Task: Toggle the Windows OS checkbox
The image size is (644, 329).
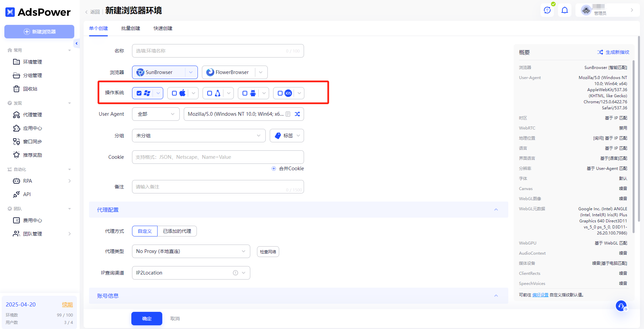Action: [x=139, y=93]
